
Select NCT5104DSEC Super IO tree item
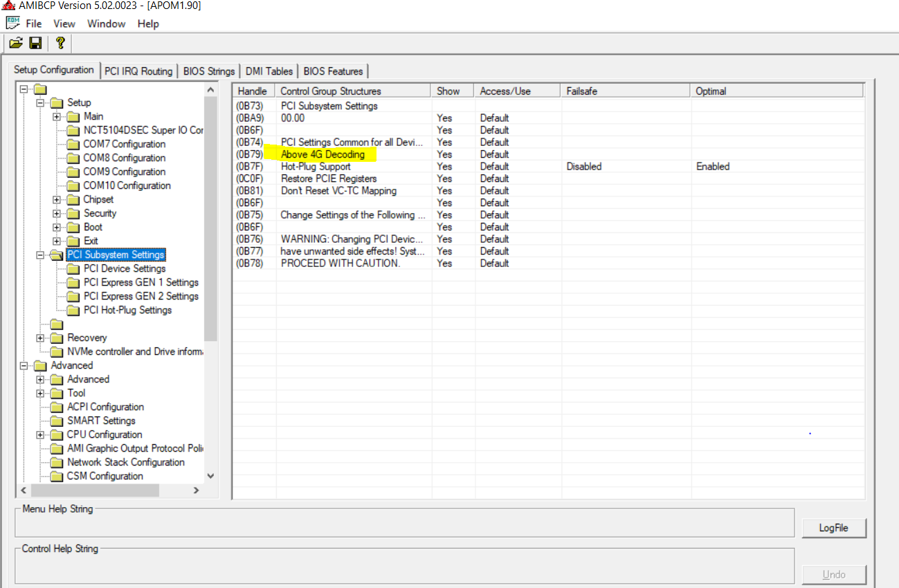pyautogui.click(x=143, y=130)
